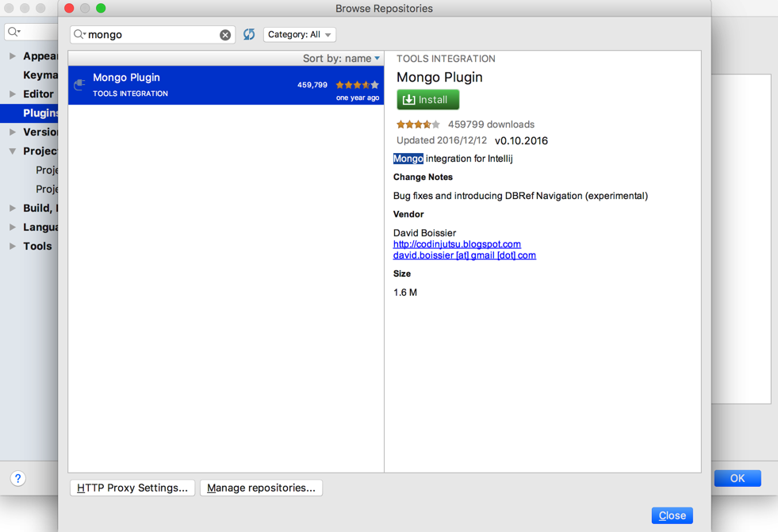The image size is (778, 532).
Task: Expand the Appearance settings node
Action: click(13, 56)
